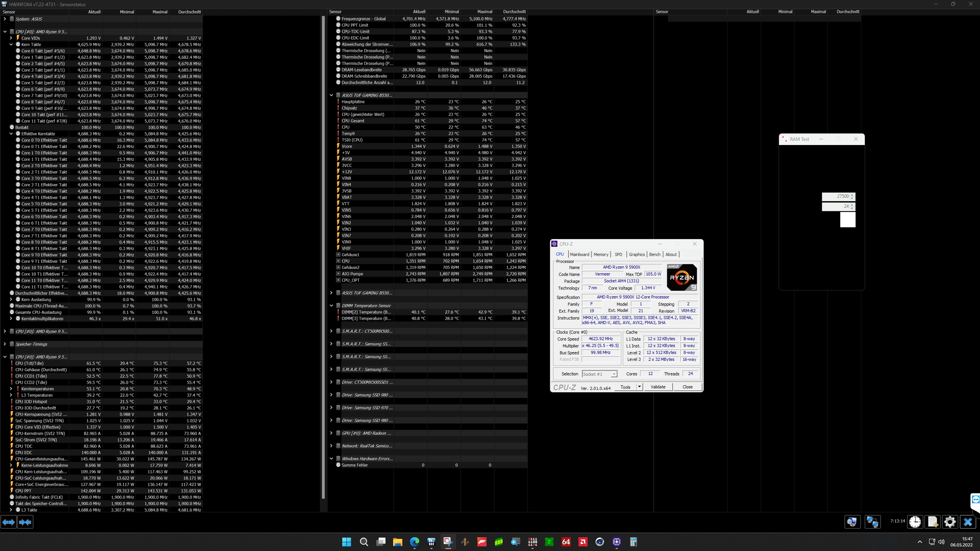Open Bench tab in CPU-Z
The image size is (980, 551).
click(x=655, y=254)
